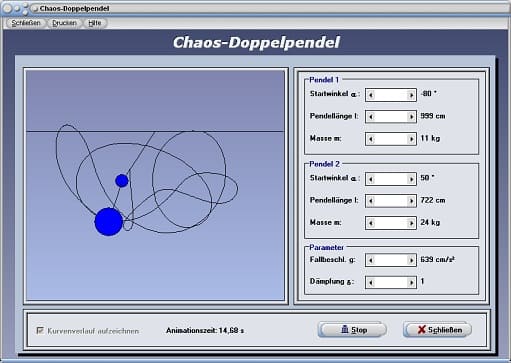Click the Pendel 1 group label

click(x=324, y=80)
